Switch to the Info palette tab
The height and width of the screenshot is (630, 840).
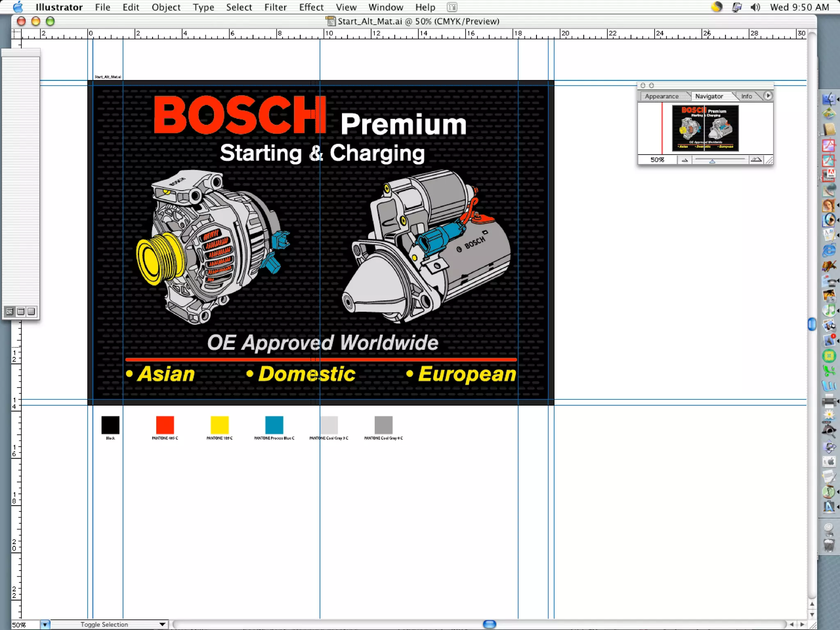point(746,96)
